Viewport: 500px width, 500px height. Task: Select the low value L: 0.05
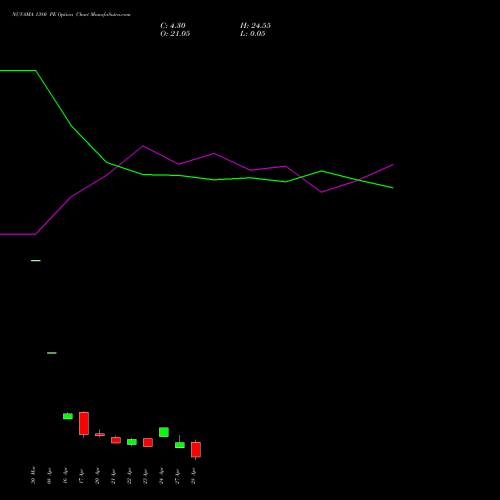pyautogui.click(x=253, y=34)
